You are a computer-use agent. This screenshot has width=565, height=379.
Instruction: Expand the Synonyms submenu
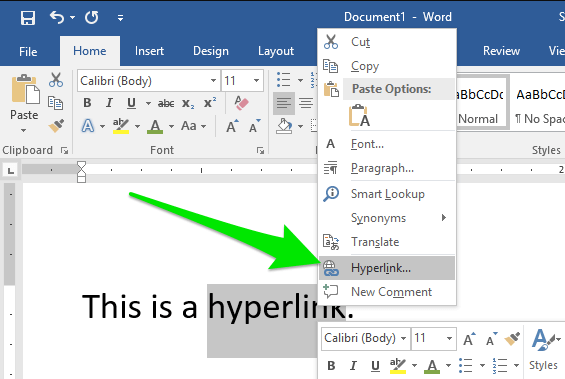coord(387,218)
